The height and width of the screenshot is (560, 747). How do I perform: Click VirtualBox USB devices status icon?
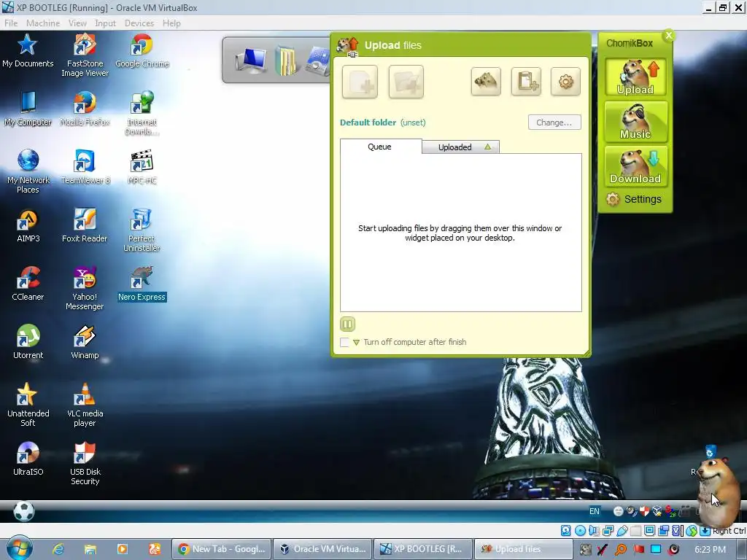pos(622,531)
